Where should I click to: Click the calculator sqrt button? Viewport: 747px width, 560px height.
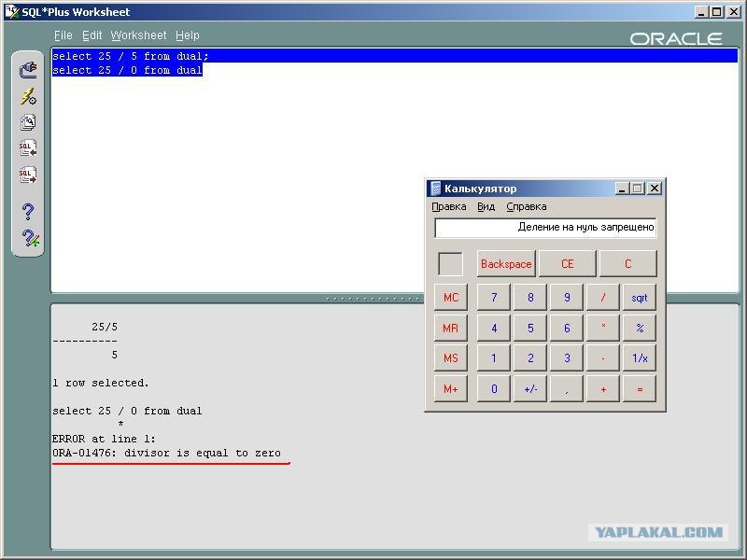640,298
